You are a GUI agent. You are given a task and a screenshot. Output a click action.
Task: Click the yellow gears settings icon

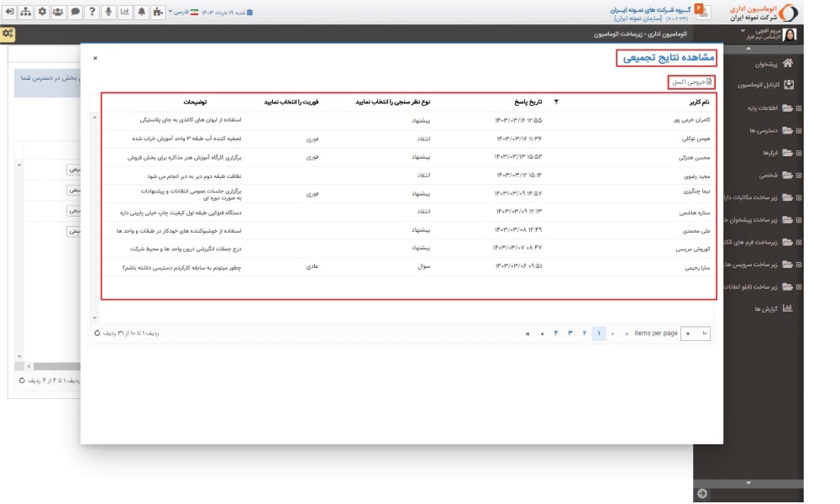(x=8, y=34)
